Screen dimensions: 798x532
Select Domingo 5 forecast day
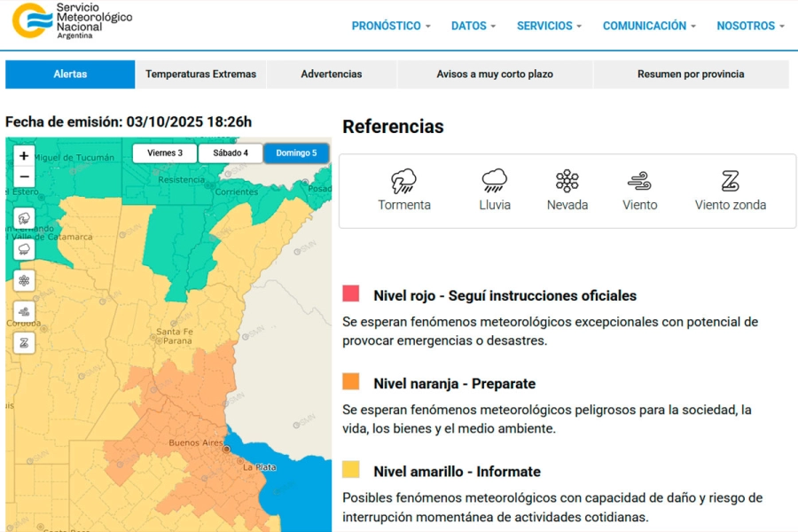tap(295, 153)
